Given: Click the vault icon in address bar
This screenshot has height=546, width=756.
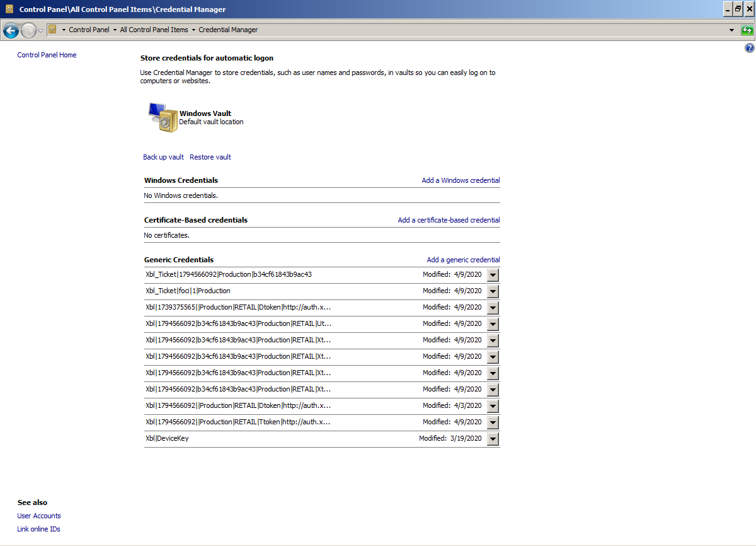Looking at the screenshot, I should pos(53,30).
